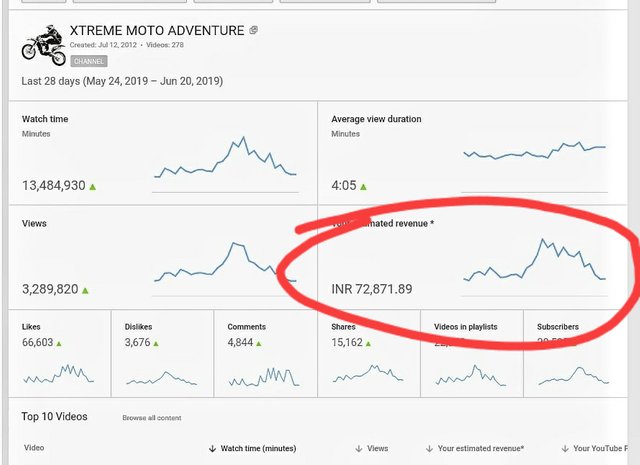Click the Shares sparkline chart

click(x=368, y=374)
